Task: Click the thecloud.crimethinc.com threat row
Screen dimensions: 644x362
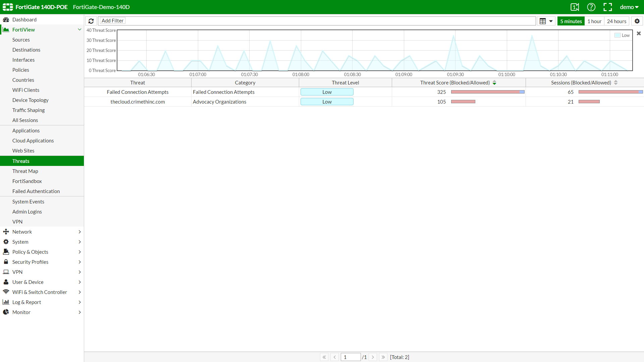Action: [x=138, y=102]
